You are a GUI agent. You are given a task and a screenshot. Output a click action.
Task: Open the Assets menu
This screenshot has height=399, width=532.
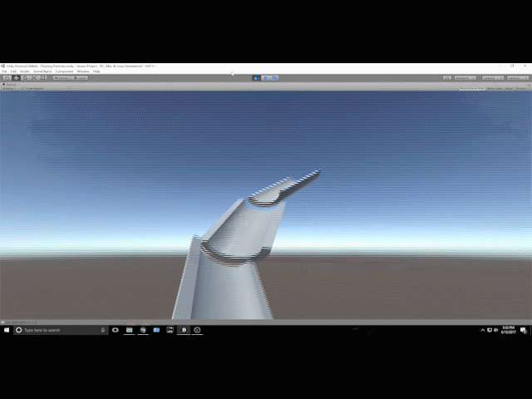[x=25, y=71]
